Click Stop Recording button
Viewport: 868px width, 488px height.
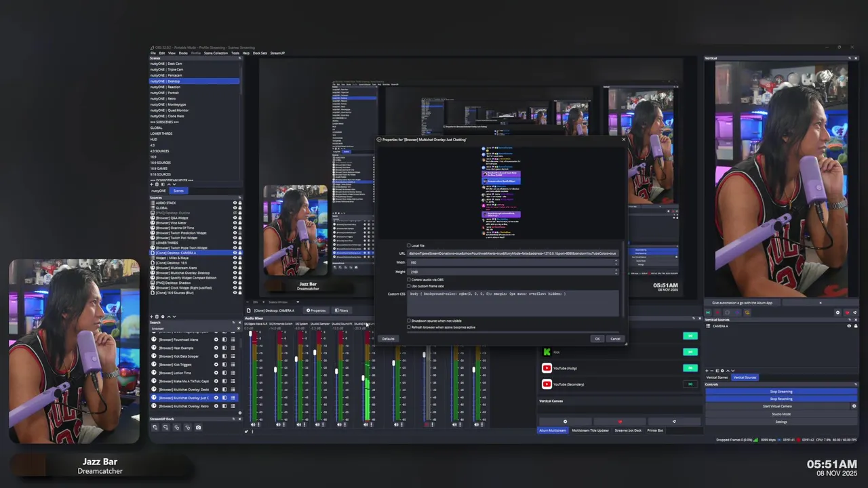[x=781, y=399]
